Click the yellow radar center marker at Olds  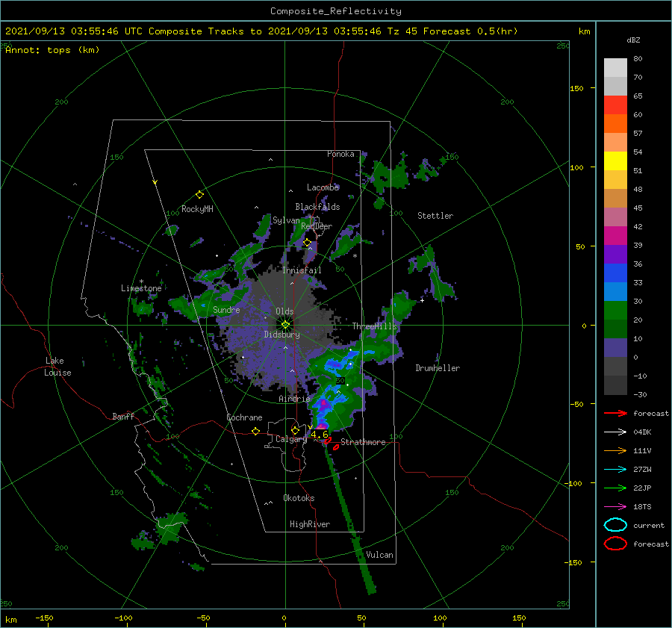(285, 325)
